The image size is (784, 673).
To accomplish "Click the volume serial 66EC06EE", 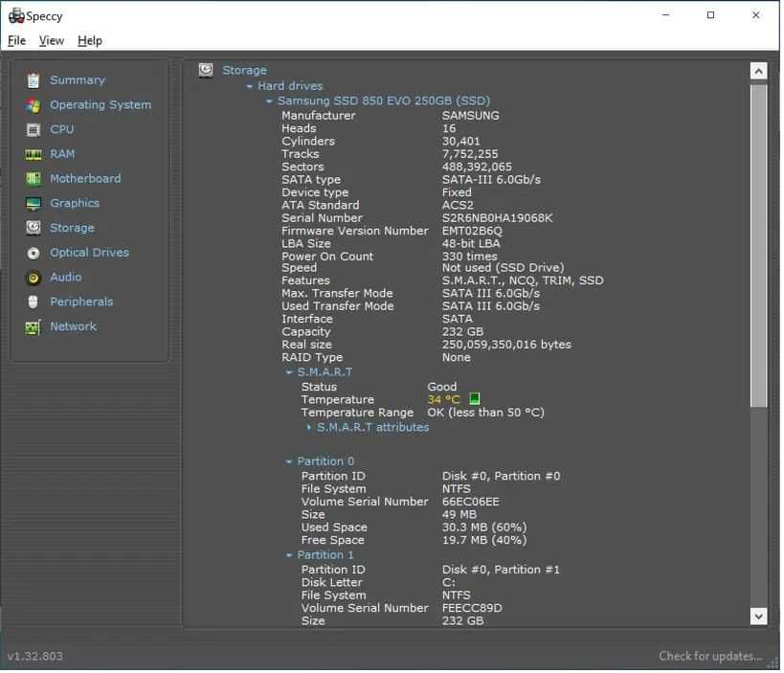I will (471, 501).
